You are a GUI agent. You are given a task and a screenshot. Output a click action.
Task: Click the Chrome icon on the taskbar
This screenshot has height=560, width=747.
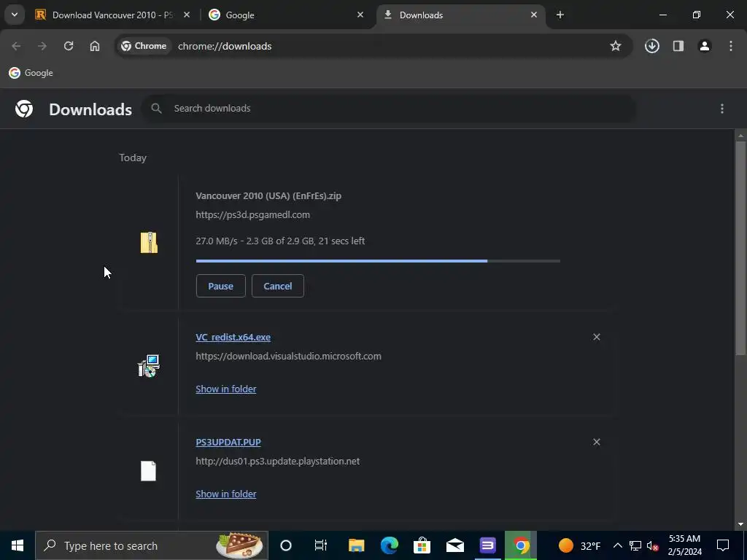(521, 545)
